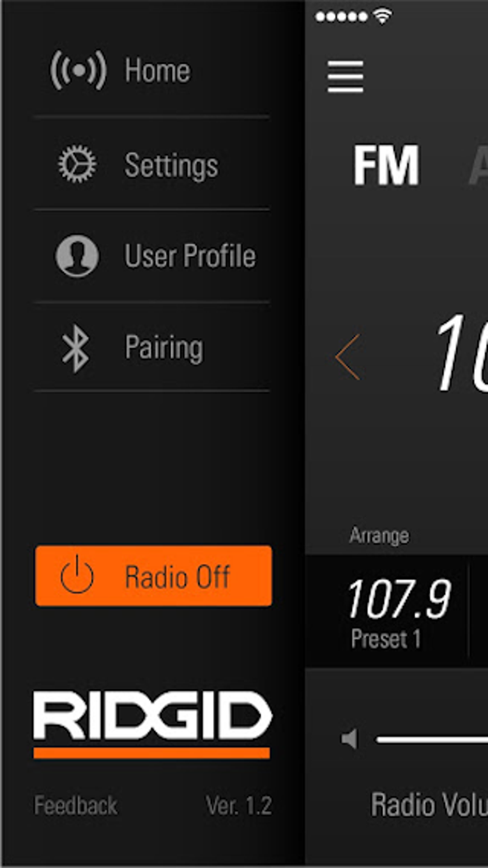The image size is (488, 868).
Task: Select the Settings menu entry
Action: coord(172,164)
